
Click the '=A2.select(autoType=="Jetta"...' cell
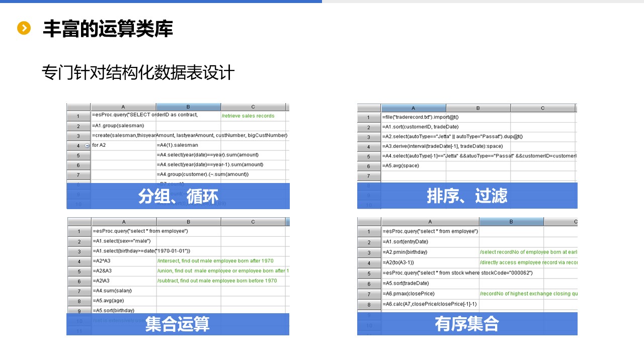click(x=452, y=137)
